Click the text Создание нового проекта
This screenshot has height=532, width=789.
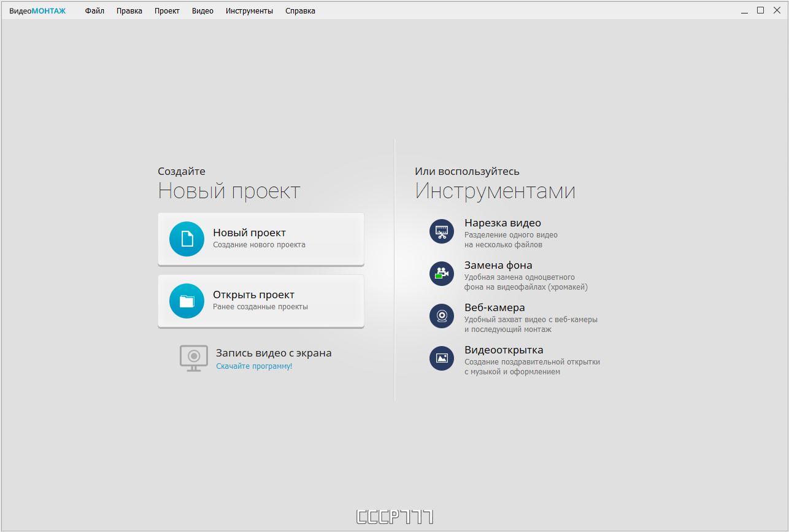point(259,245)
